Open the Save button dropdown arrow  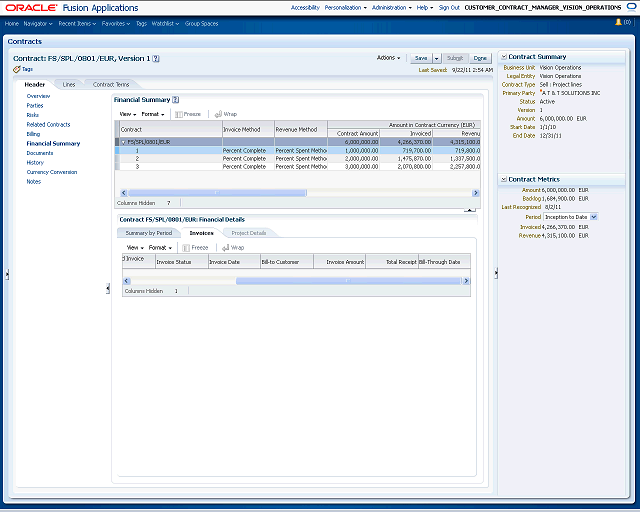coord(436,59)
